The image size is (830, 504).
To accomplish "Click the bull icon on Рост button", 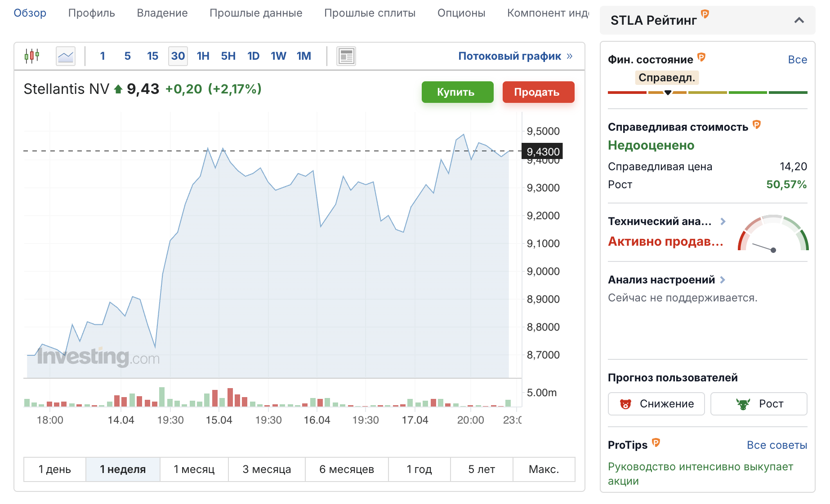I will tap(743, 404).
